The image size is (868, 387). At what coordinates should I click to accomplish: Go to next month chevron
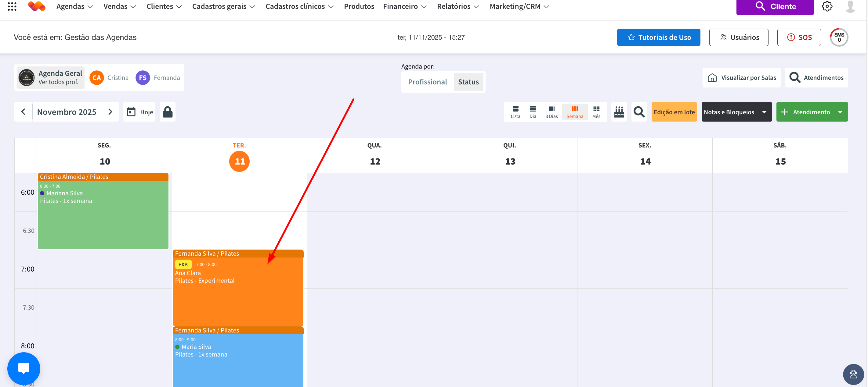110,112
